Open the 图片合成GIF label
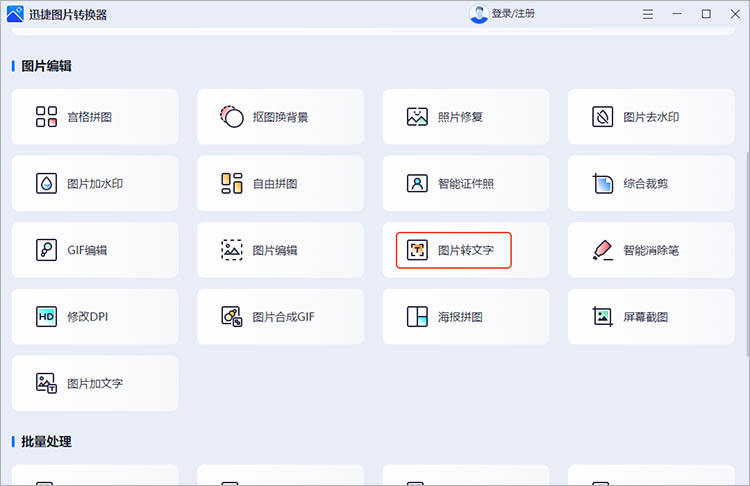 [x=284, y=317]
